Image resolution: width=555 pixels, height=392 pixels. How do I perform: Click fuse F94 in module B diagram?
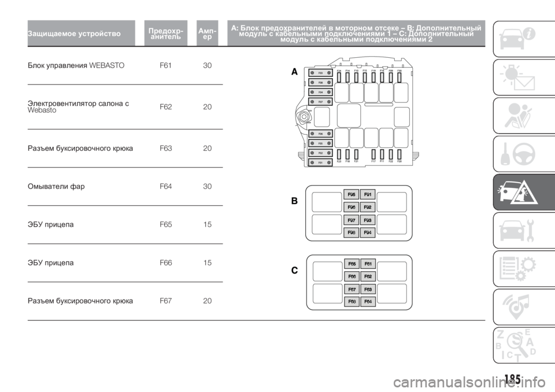point(368,232)
